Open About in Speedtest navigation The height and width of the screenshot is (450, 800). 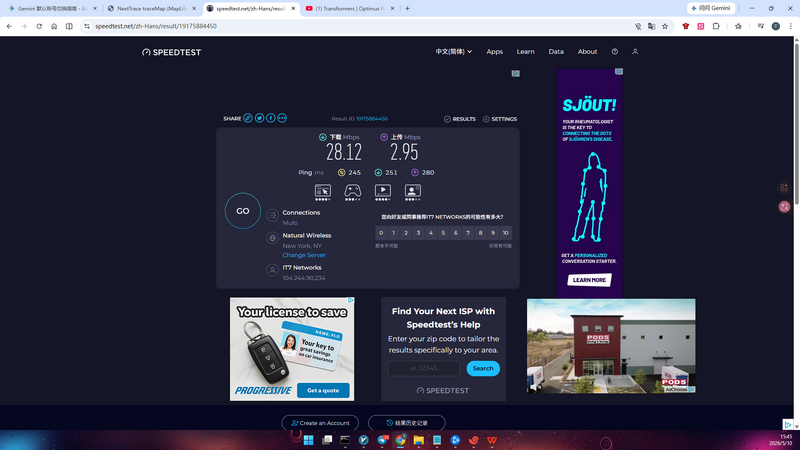point(587,52)
